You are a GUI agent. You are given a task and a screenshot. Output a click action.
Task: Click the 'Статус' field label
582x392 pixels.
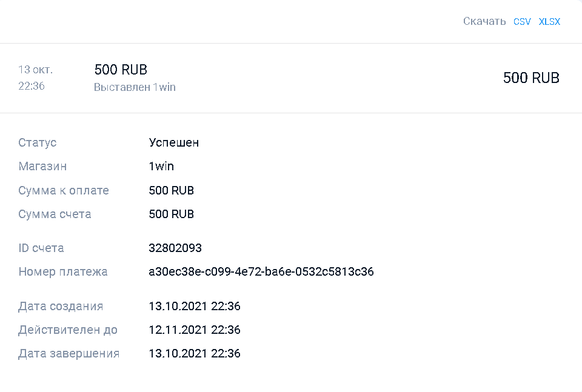pyautogui.click(x=38, y=143)
